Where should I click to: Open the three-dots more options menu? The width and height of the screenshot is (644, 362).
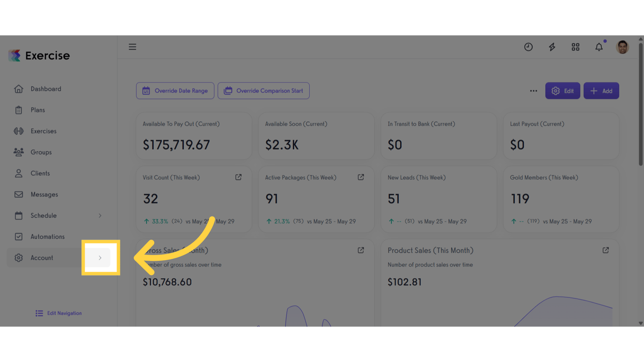(533, 91)
